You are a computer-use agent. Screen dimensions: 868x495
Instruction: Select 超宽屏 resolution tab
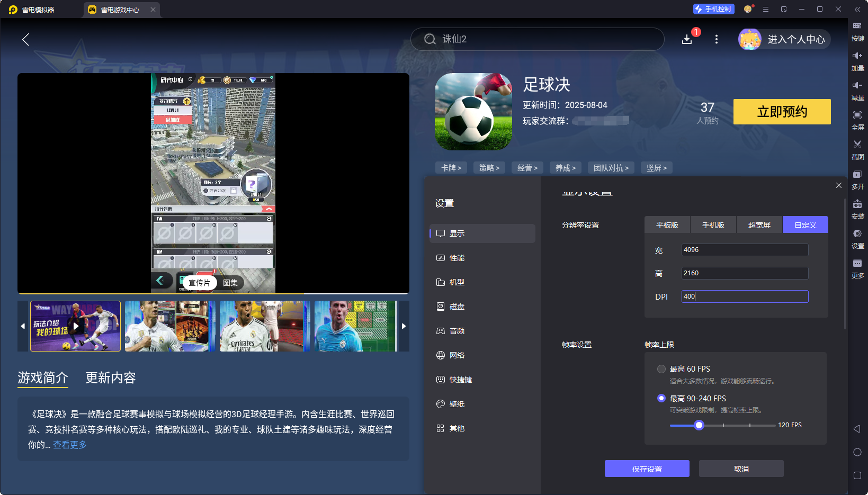click(759, 225)
